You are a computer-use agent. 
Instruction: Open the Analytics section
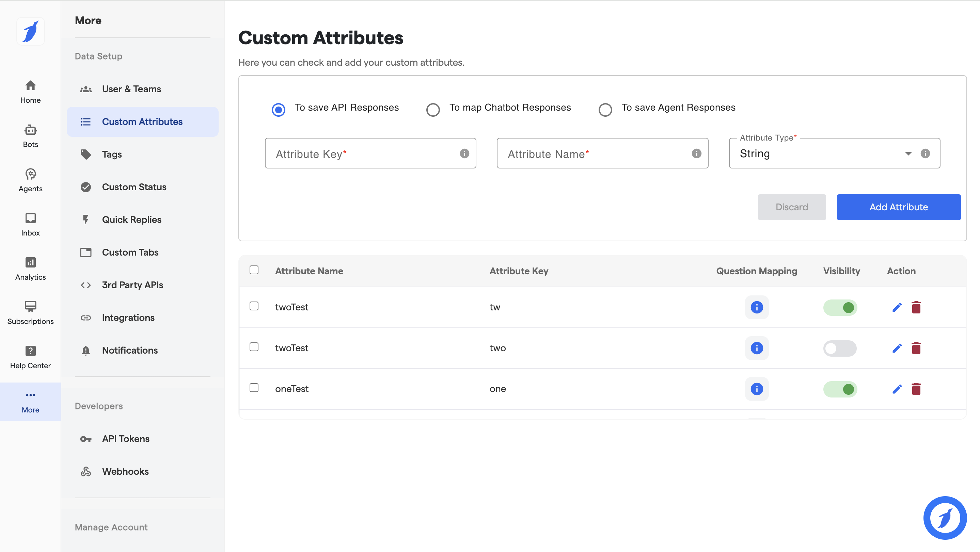pos(30,269)
